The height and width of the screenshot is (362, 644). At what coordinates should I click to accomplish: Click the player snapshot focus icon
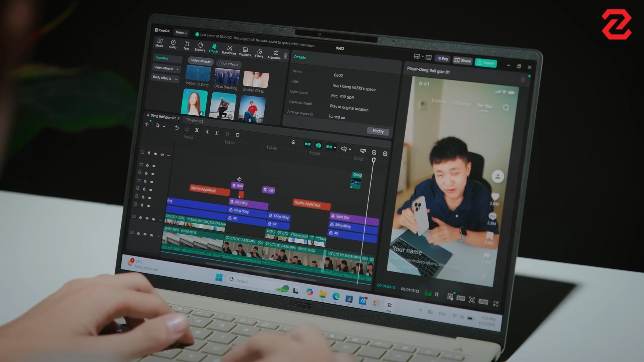click(x=472, y=300)
